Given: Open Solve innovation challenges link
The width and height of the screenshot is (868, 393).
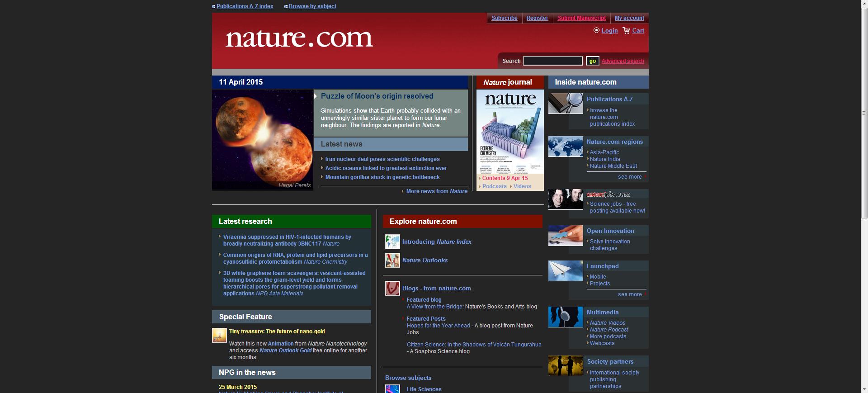Looking at the screenshot, I should pyautogui.click(x=610, y=245).
